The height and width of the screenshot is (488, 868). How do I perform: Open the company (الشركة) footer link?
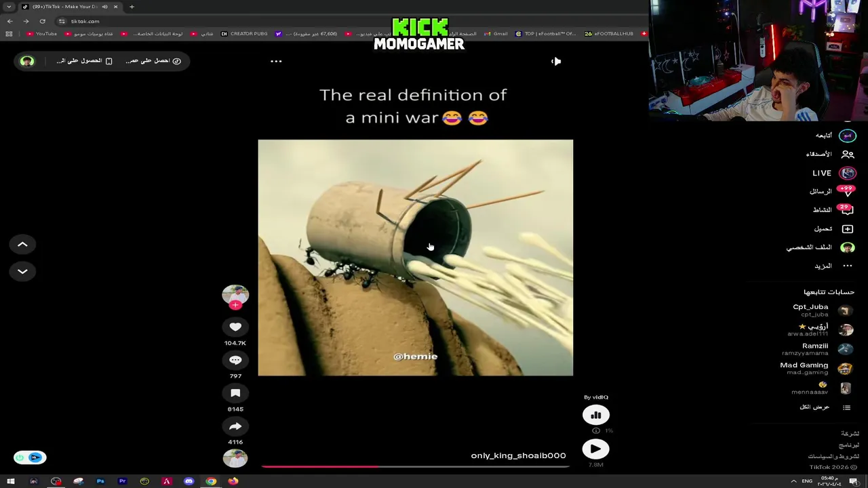coord(850,434)
